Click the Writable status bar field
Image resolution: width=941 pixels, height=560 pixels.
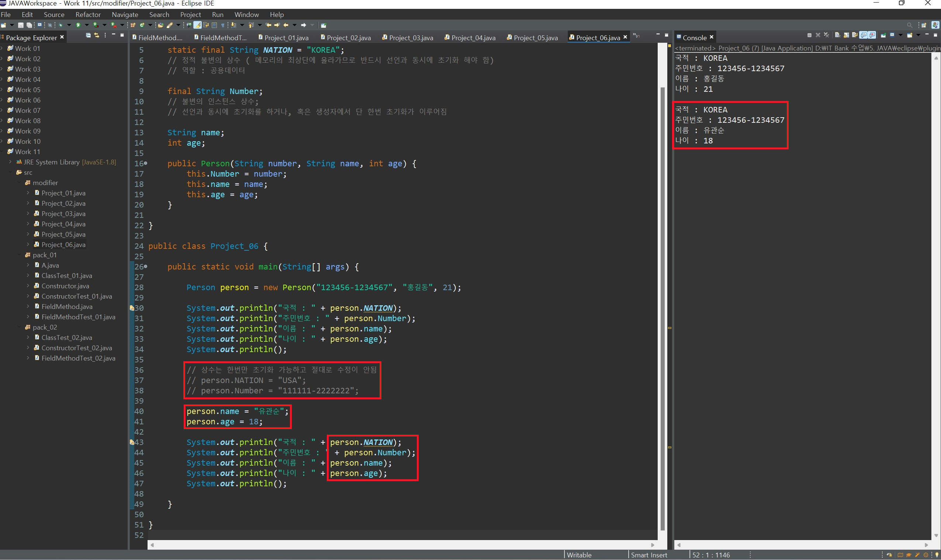579,555
